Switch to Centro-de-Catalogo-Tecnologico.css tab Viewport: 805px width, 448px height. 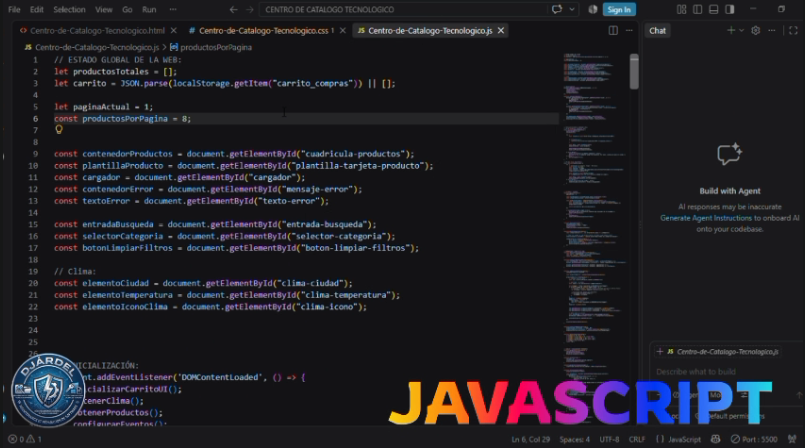pyautogui.click(x=263, y=31)
